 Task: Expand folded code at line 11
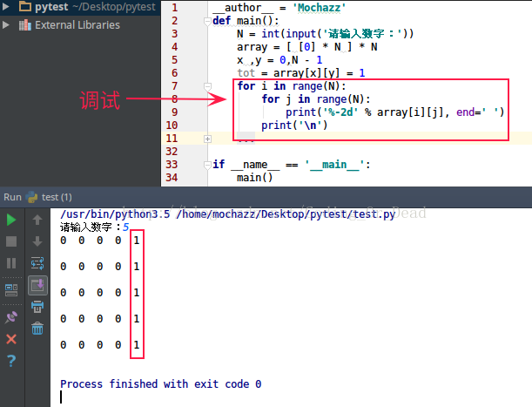click(207, 139)
